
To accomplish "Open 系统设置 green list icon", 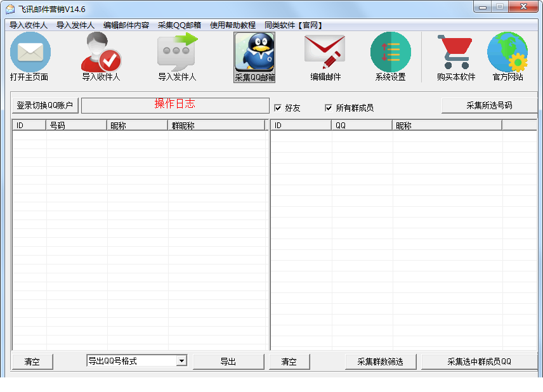I will click(x=391, y=52).
